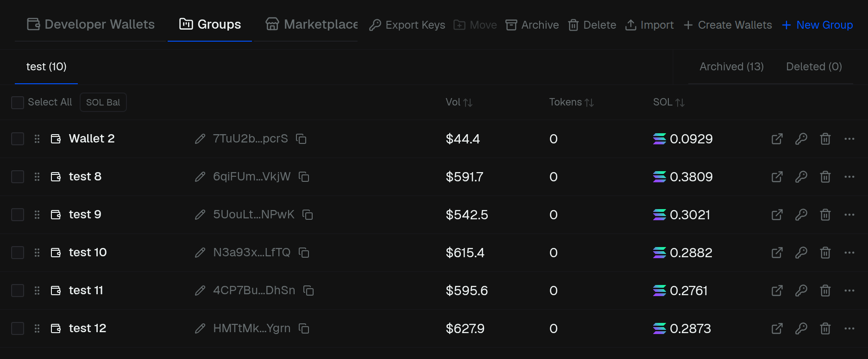868x359 pixels.
Task: Copy the test 12 address HMTtMk...Ygrn
Action: [x=304, y=328]
